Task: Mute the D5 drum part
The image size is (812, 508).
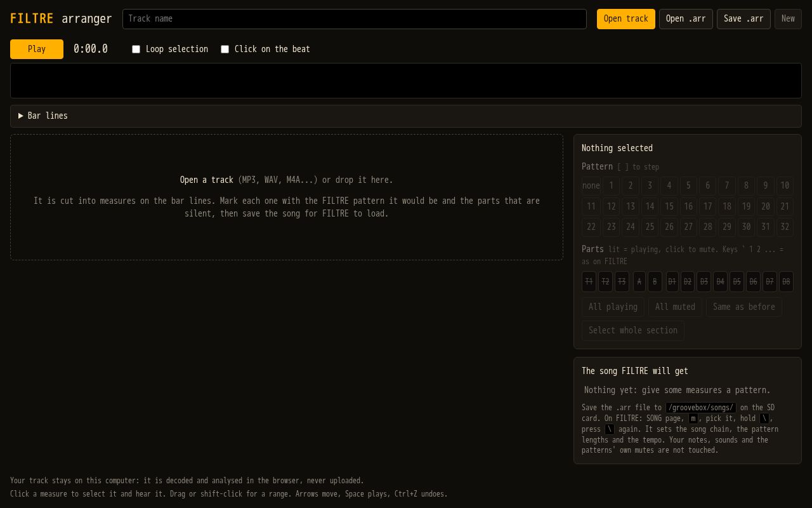Action: (x=737, y=282)
